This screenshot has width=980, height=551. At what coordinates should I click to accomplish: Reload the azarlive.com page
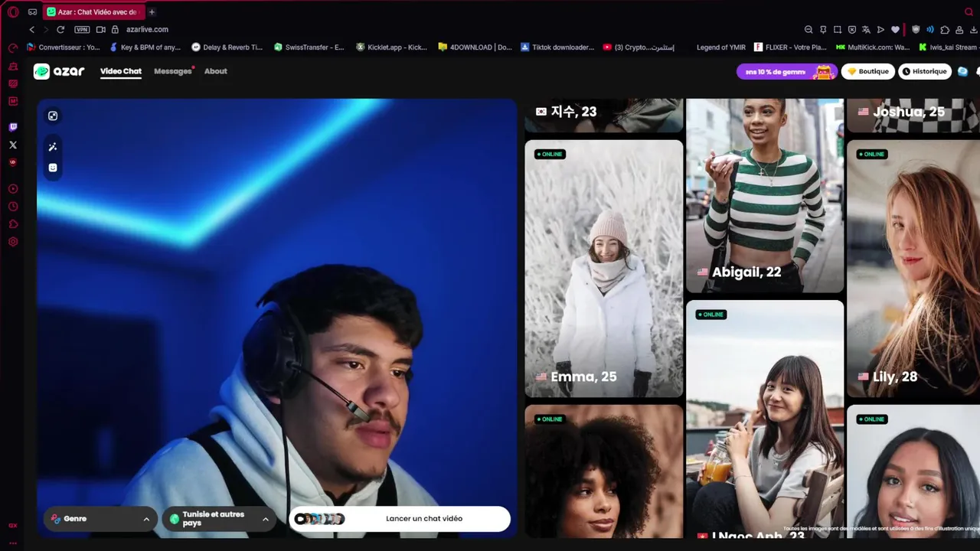coord(60,29)
